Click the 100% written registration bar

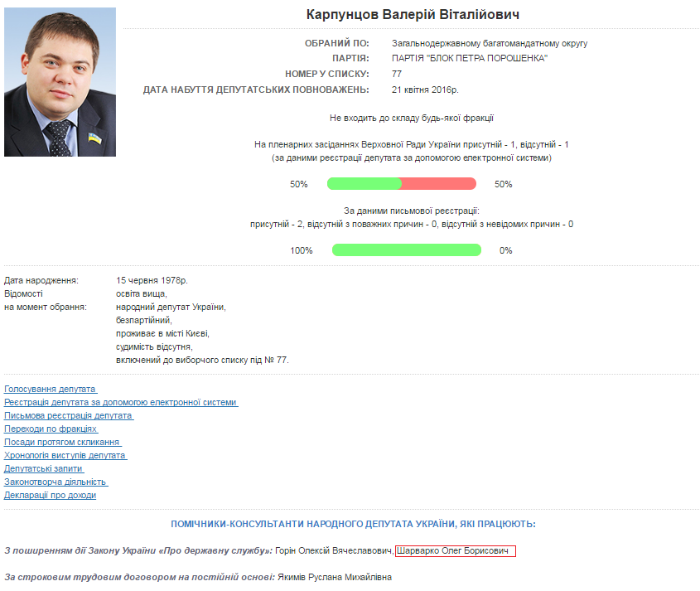point(406,250)
